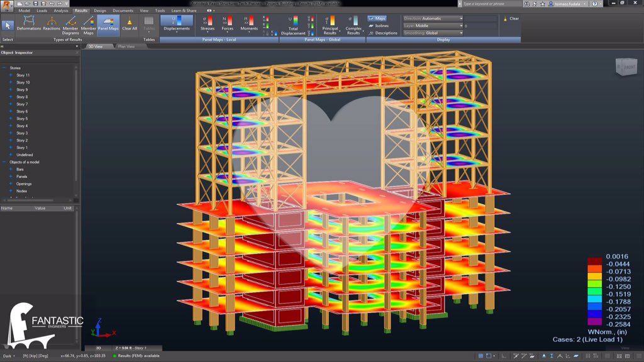The image size is (644, 362).
Task: Switch to the Plan View tab
Action: (126, 46)
